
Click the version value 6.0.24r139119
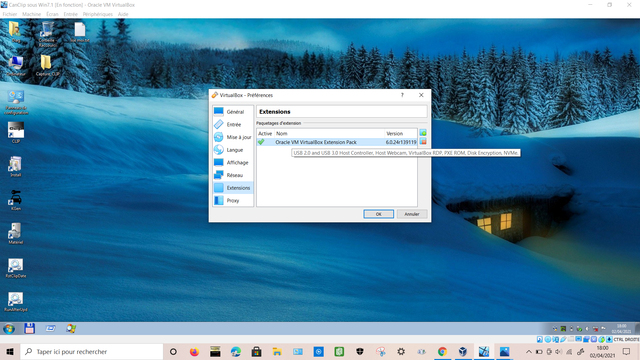[x=401, y=142]
